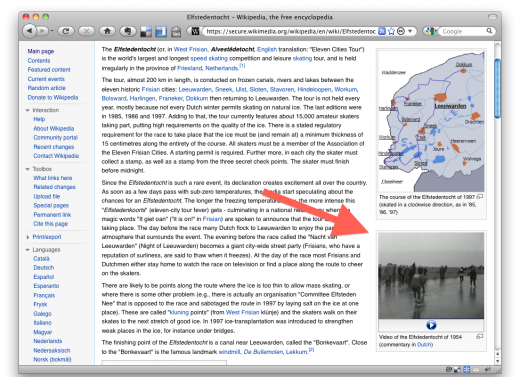Open the Community portal link
The width and height of the screenshot is (520, 377).
55,137
